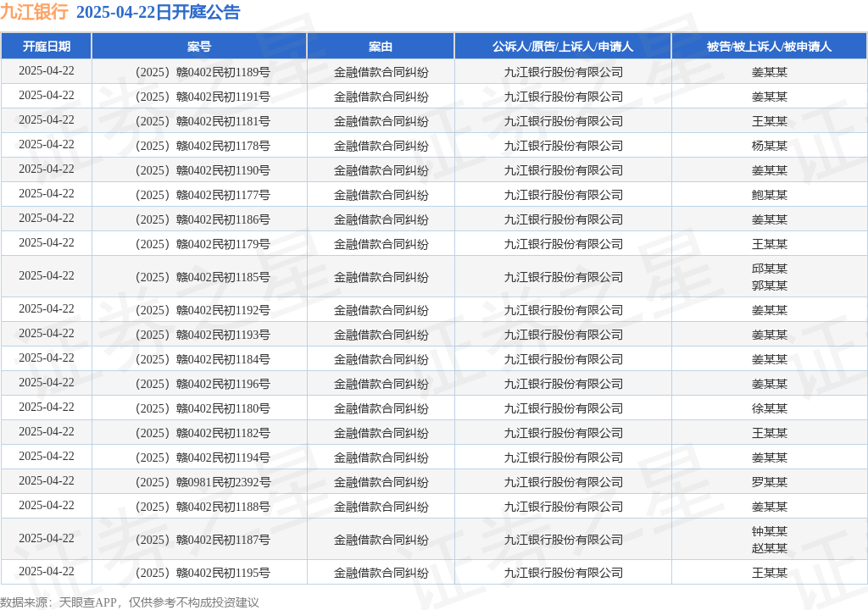The height and width of the screenshot is (610, 868).
Task: Click case number (2025)赣0402民初1196号
Action: click(x=203, y=384)
